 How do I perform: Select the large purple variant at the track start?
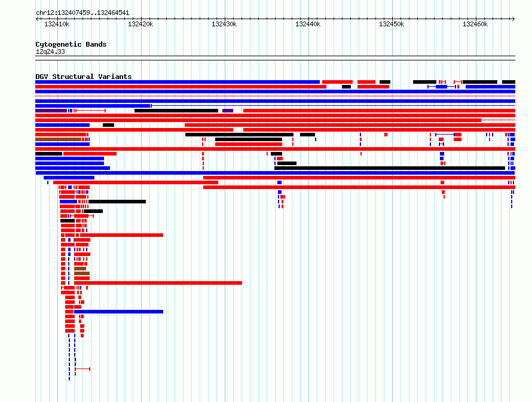tap(51, 111)
